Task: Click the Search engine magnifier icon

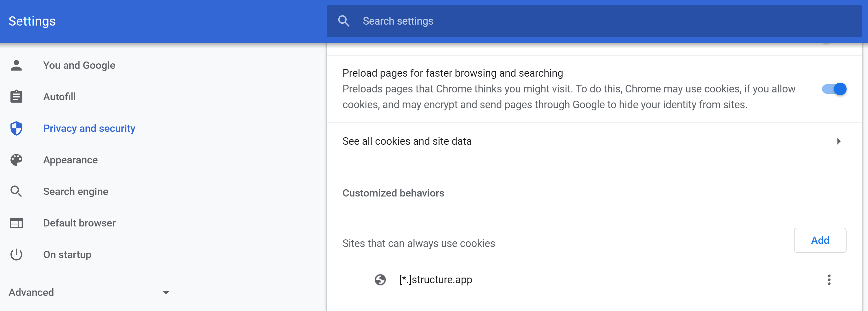Action: (16, 191)
